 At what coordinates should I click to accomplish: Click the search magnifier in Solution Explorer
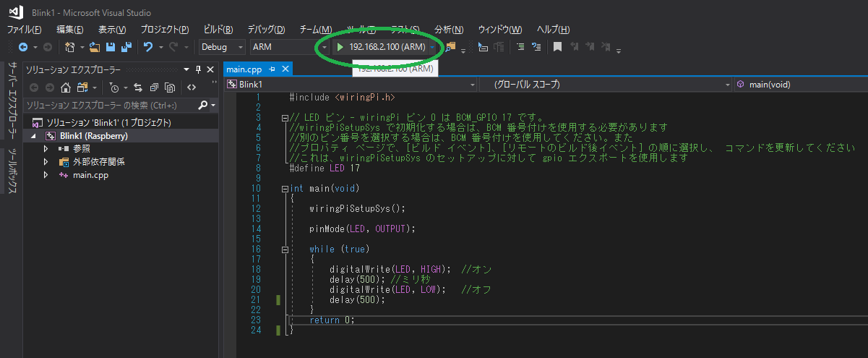point(203,106)
